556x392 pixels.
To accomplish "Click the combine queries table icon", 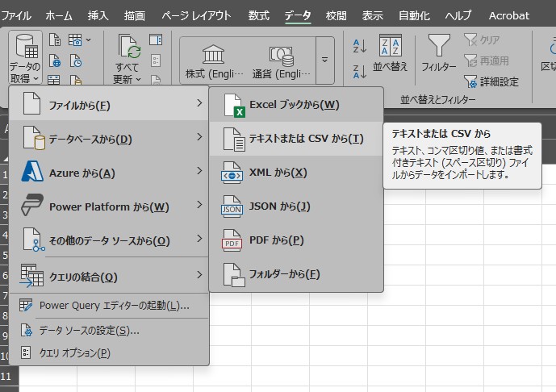I will 32,275.
